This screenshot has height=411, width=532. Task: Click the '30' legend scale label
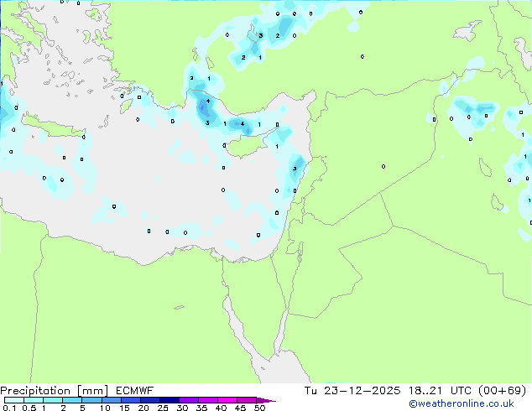point(182,408)
